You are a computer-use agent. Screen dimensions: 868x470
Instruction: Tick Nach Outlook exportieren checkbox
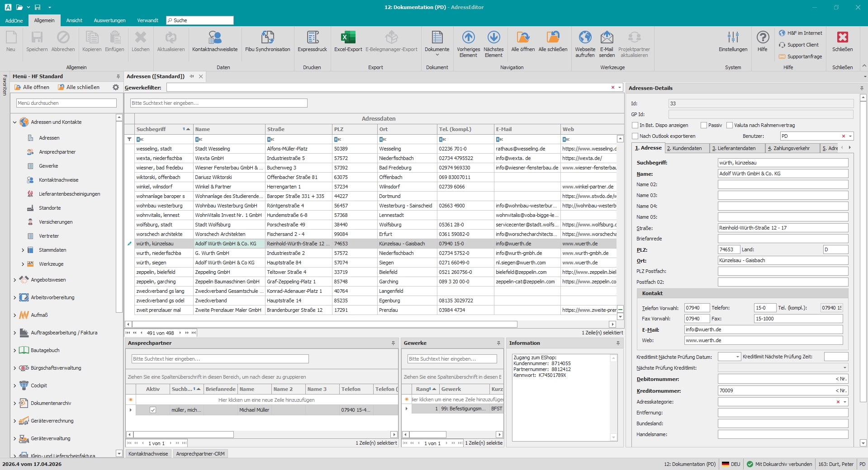click(635, 136)
